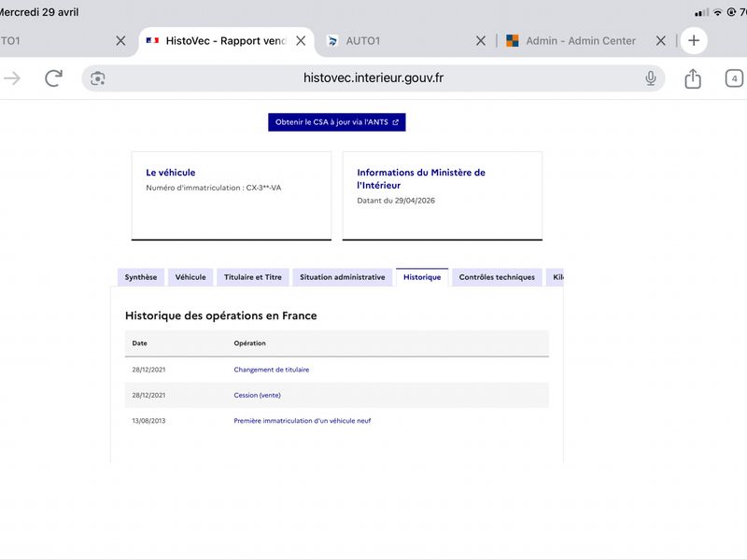Tap the page settings icon in address bar
The width and height of the screenshot is (747, 560).
pos(98,78)
